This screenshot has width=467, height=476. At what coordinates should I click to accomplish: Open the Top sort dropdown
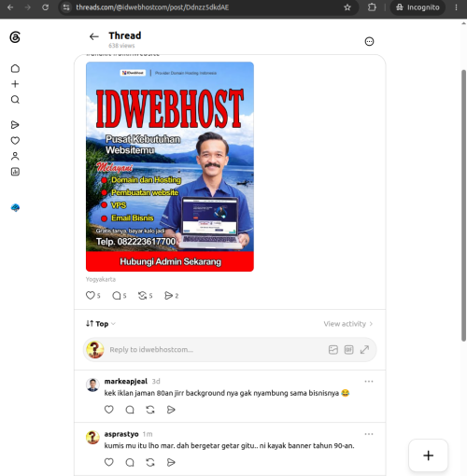coord(101,324)
